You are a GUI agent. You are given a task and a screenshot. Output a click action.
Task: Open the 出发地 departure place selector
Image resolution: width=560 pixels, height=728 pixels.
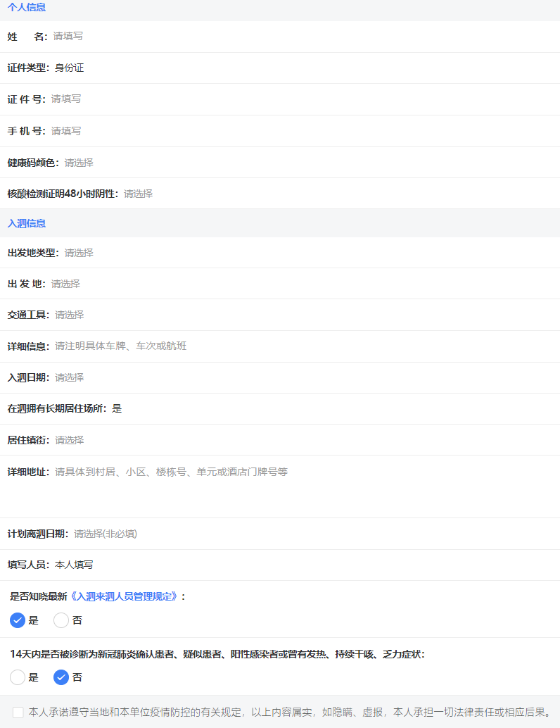(281, 284)
